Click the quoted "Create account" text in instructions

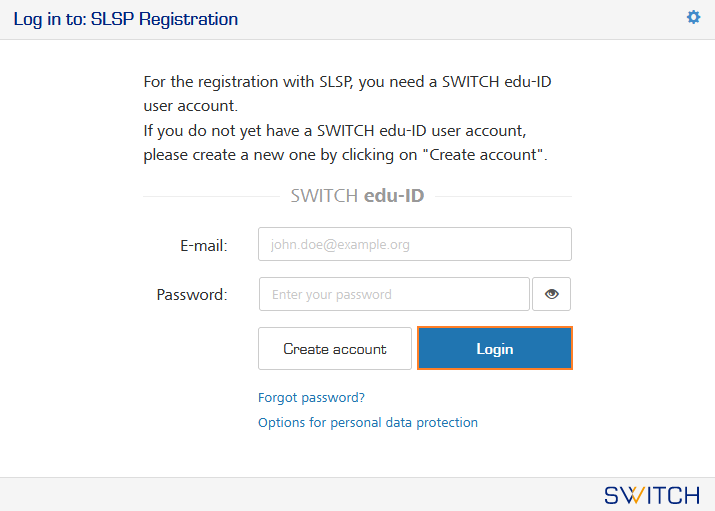pos(483,155)
